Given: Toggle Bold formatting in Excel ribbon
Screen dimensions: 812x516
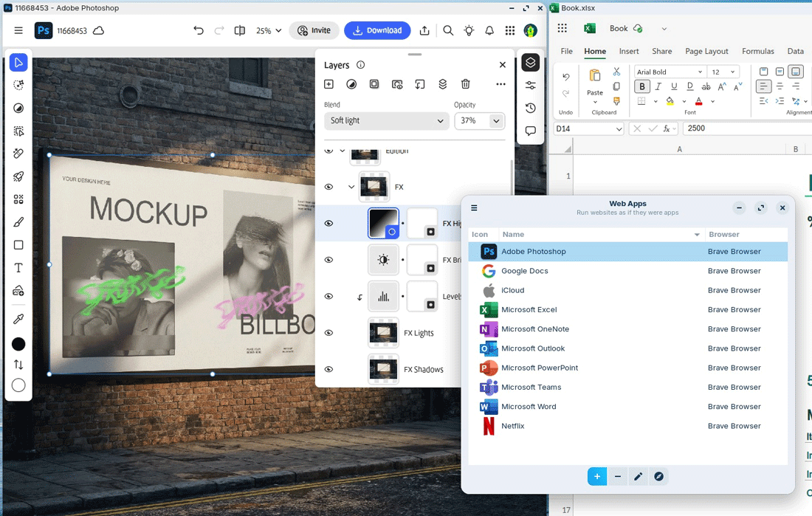Looking at the screenshot, I should 642,86.
